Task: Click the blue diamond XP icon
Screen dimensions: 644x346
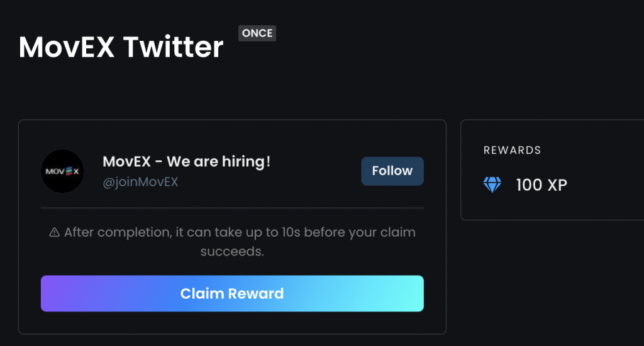Action: pyautogui.click(x=492, y=185)
